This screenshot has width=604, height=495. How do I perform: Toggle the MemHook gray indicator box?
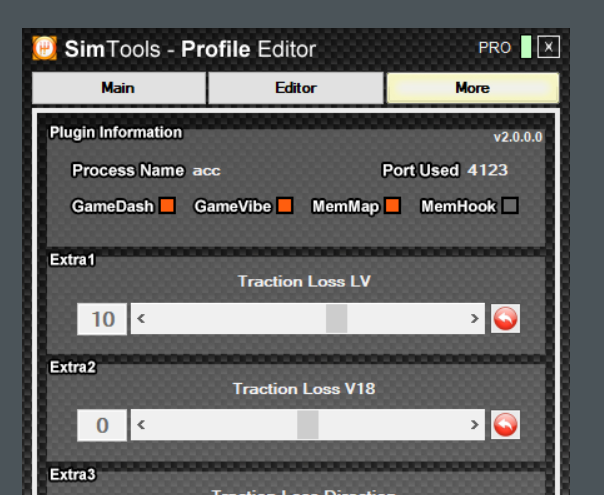click(510, 205)
